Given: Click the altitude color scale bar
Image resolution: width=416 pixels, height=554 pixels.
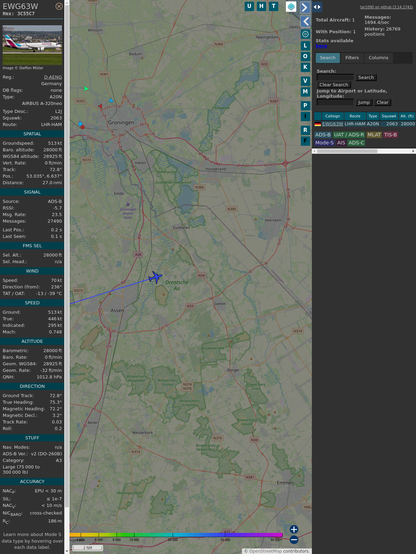Looking at the screenshot, I should 176,535.
